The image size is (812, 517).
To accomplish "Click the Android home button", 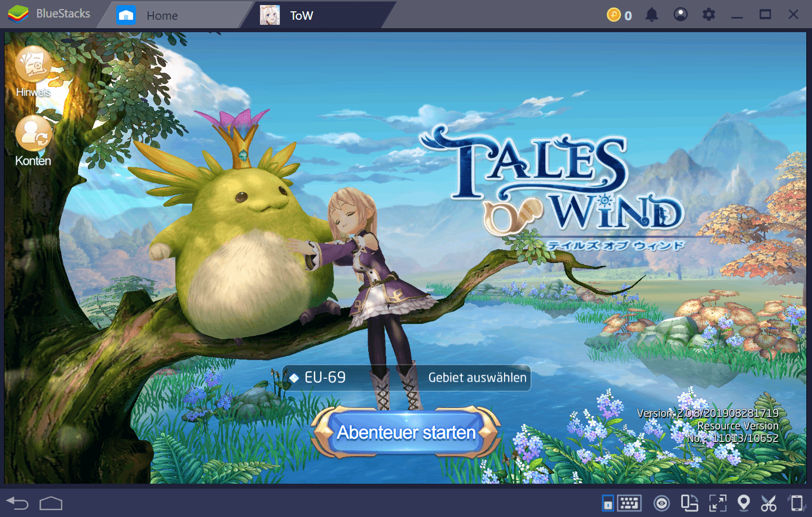I will pos(51,503).
